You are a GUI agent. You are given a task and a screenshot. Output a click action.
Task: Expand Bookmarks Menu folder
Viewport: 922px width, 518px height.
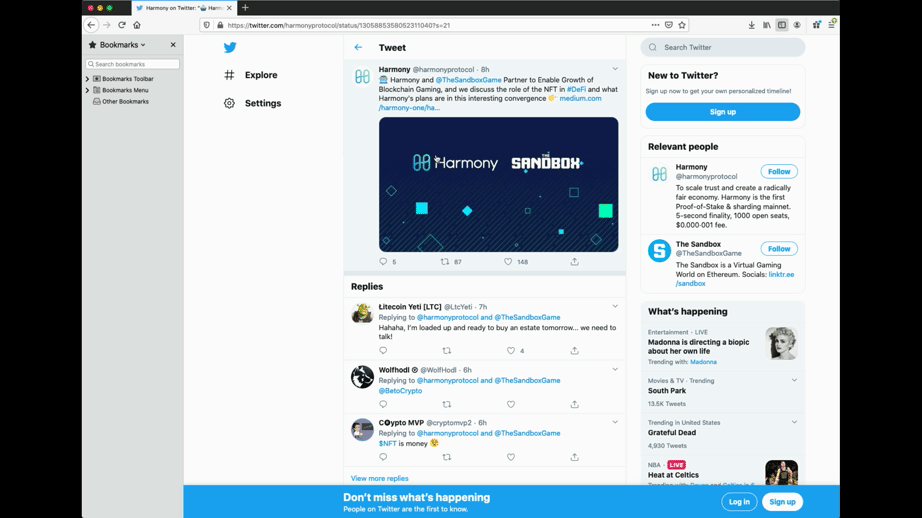[x=88, y=90]
